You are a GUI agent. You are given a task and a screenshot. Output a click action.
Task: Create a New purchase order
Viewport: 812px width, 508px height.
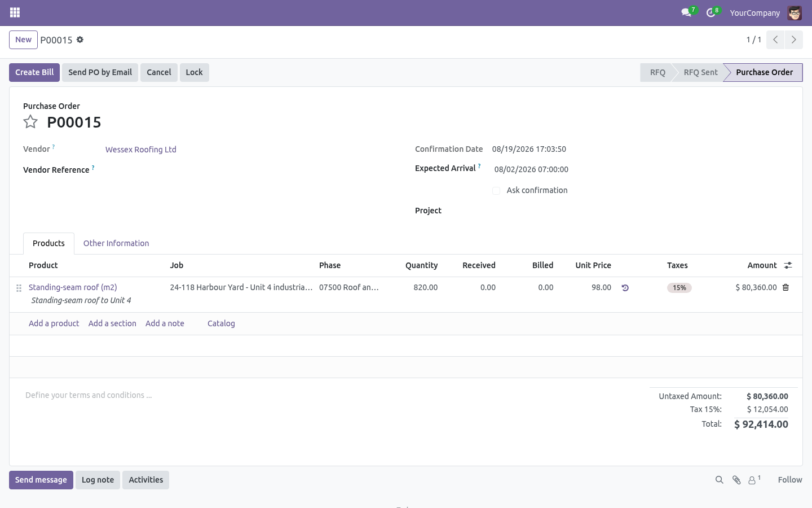[x=23, y=40]
